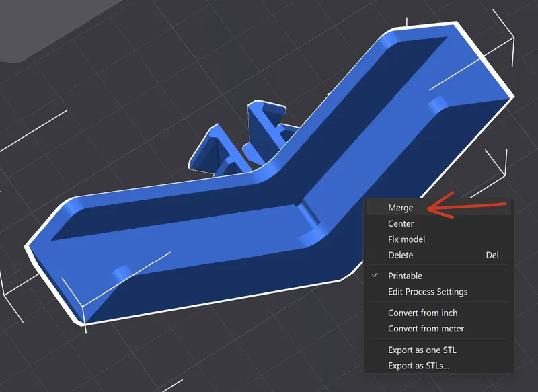Image resolution: width=538 pixels, height=392 pixels.
Task: Click the Del shortcut label next to Delete
Action: pyautogui.click(x=492, y=256)
